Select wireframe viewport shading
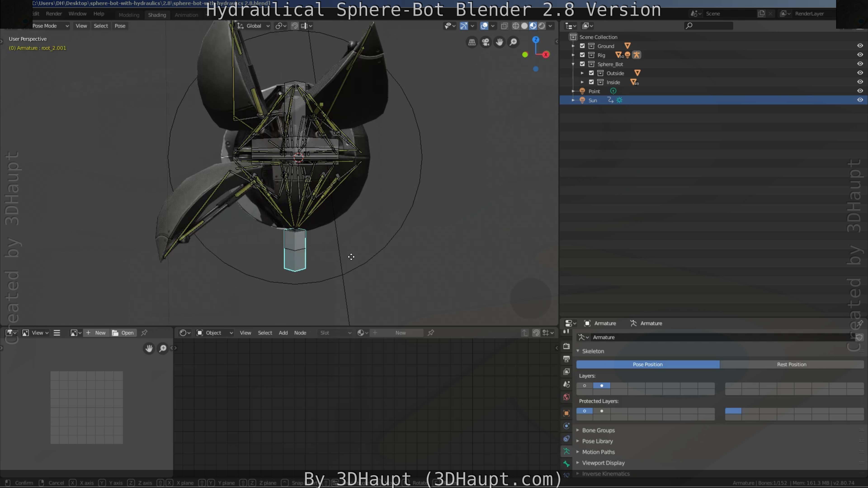This screenshot has width=868, height=488. coord(516,26)
